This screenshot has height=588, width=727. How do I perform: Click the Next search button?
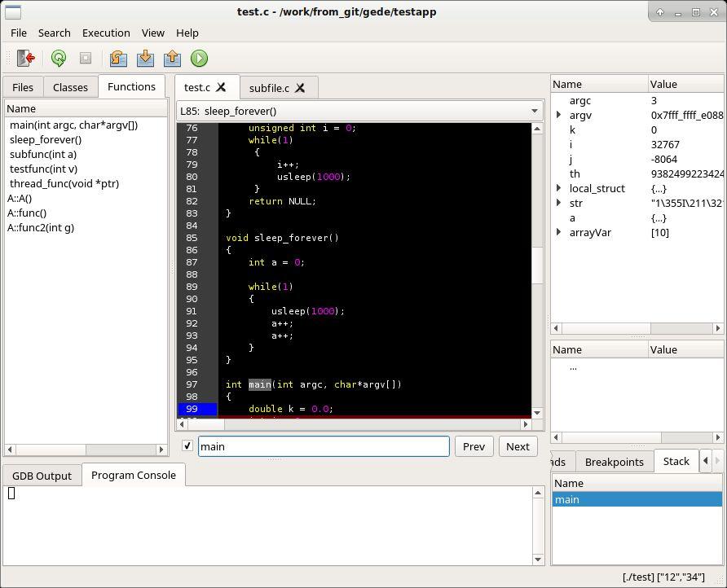pos(518,446)
